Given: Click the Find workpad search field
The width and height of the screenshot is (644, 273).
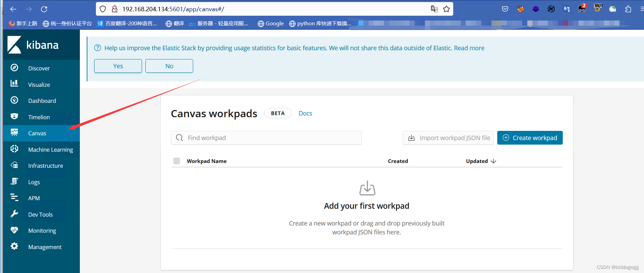Looking at the screenshot, I should pyautogui.click(x=266, y=138).
